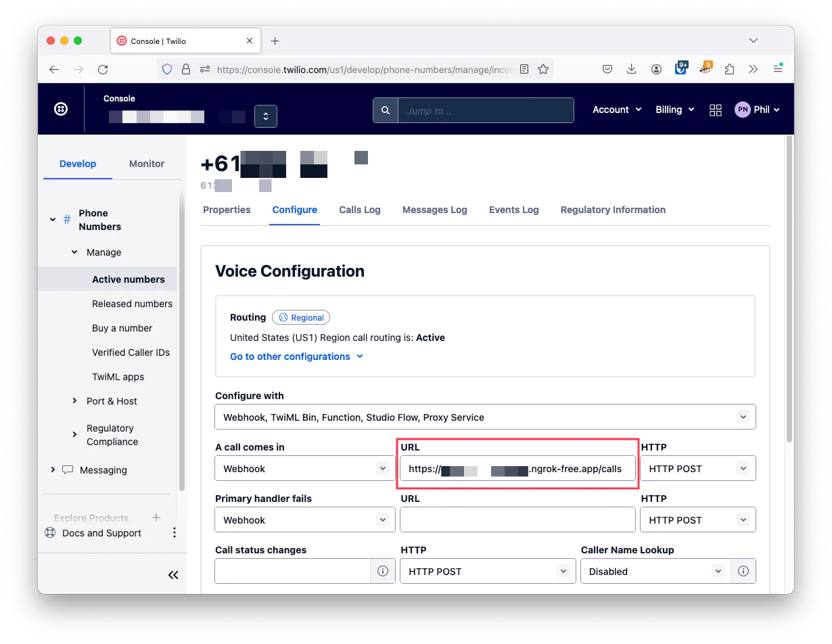
Task: Open call comes in HTTP method dropdown
Action: (x=697, y=468)
